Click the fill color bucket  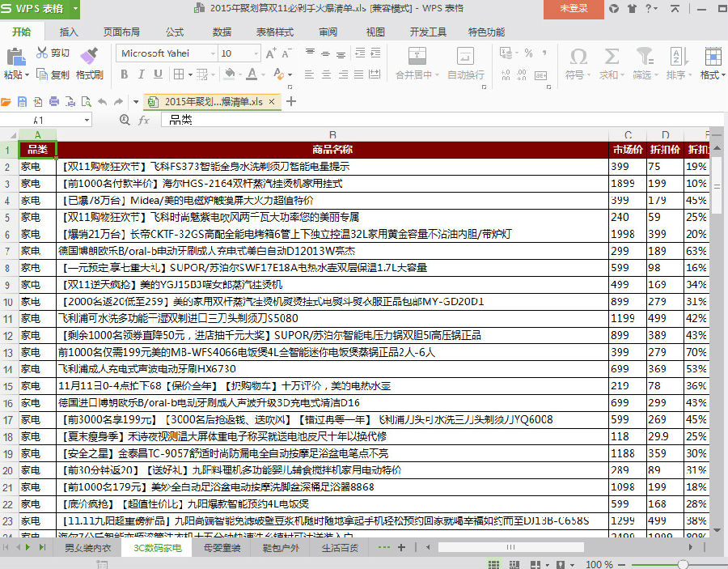[230, 74]
